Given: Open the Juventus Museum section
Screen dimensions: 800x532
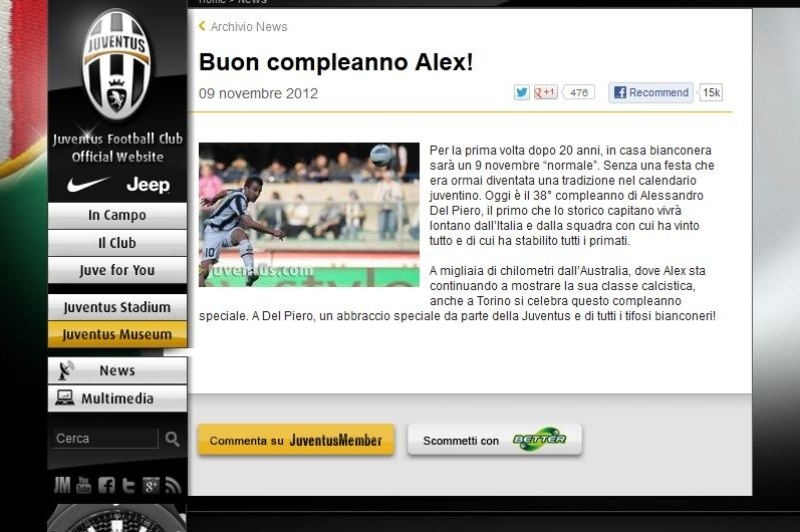Looking at the screenshot, I should coord(117,335).
